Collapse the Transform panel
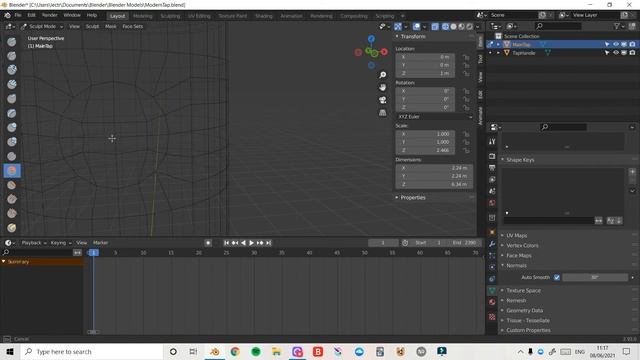640x360 pixels. click(413, 36)
